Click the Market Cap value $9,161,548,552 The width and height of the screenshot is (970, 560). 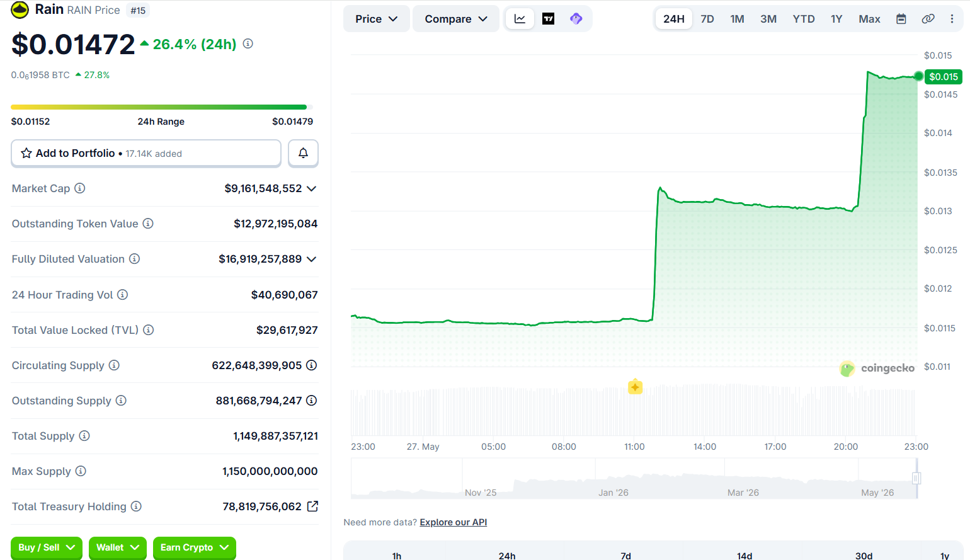[263, 188]
